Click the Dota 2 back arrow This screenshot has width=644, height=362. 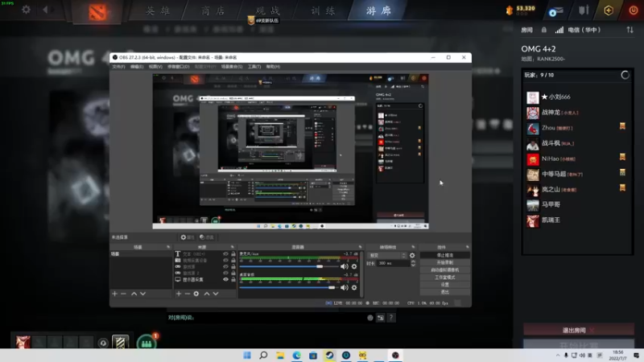click(x=45, y=9)
